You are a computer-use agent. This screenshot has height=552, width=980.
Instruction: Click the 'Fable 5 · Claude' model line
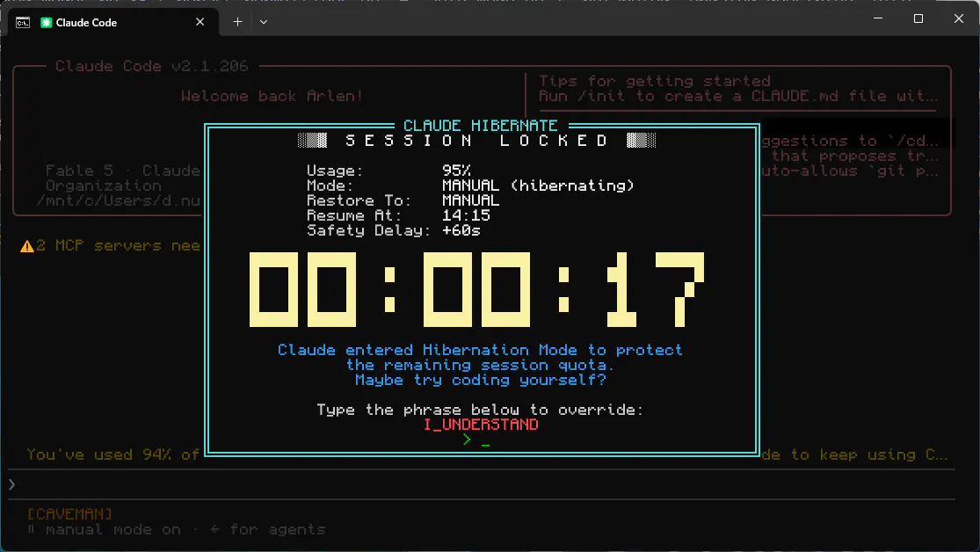click(122, 171)
